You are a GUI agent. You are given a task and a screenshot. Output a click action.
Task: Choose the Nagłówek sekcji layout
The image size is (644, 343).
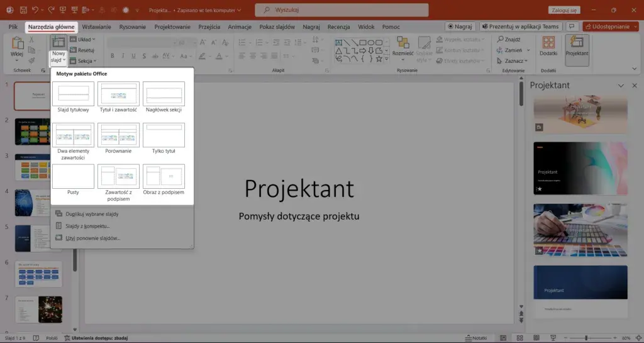164,98
